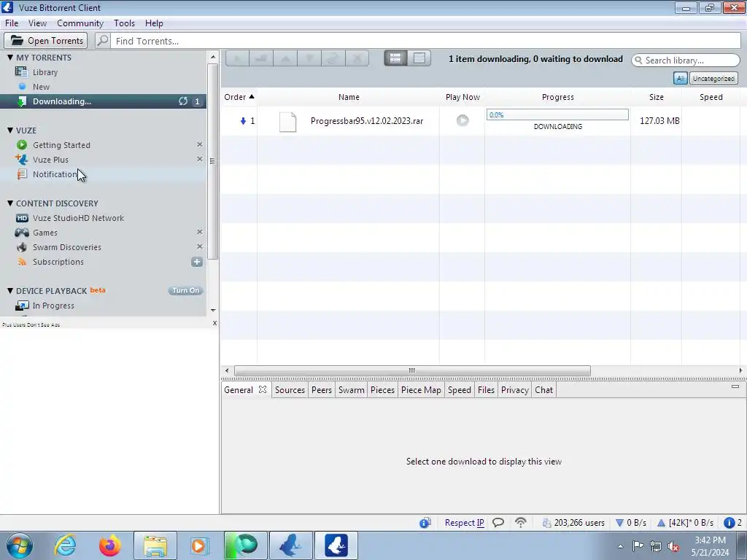This screenshot has height=560, width=747.
Task: Click the magnifier icon beside Find Torrents
Action: 102,41
